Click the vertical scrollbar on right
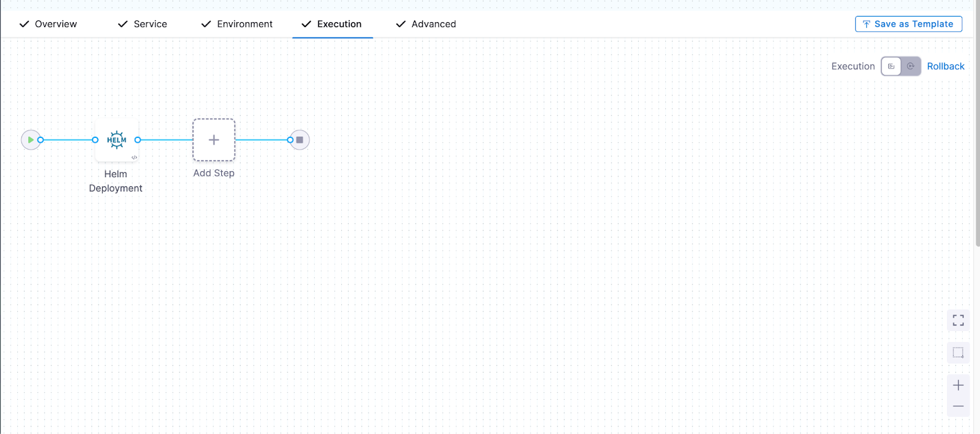The width and height of the screenshot is (980, 434). click(977, 123)
